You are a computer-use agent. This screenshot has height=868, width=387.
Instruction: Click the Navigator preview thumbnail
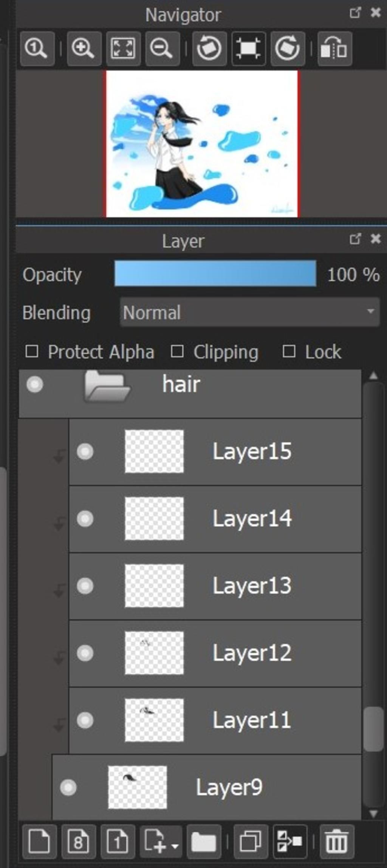click(x=202, y=144)
